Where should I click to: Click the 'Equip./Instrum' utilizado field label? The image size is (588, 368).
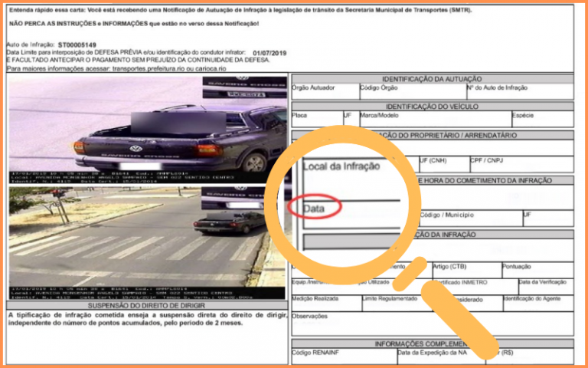point(341,282)
